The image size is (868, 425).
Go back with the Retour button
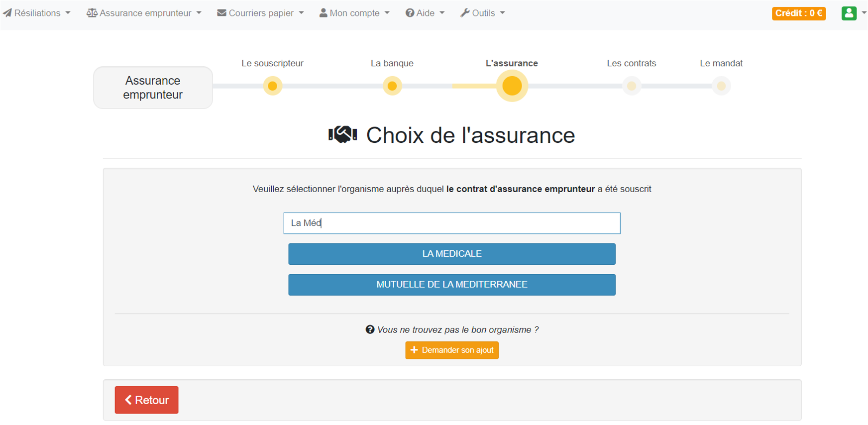coord(146,400)
